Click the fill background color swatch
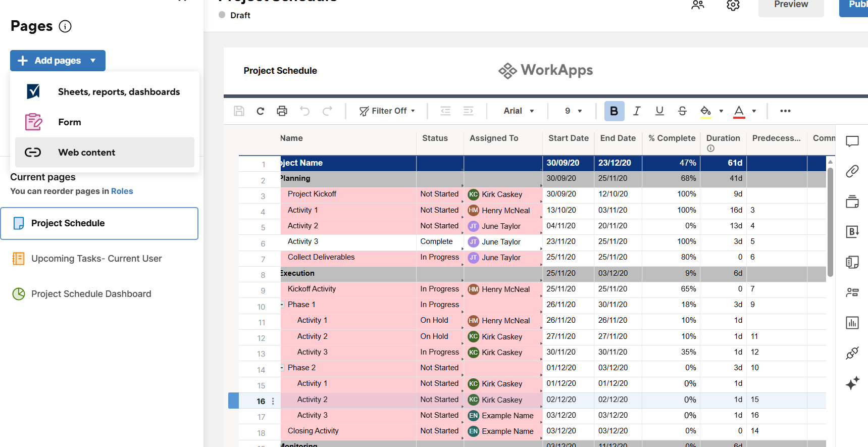Viewport: 868px width, 447px height. (x=706, y=112)
